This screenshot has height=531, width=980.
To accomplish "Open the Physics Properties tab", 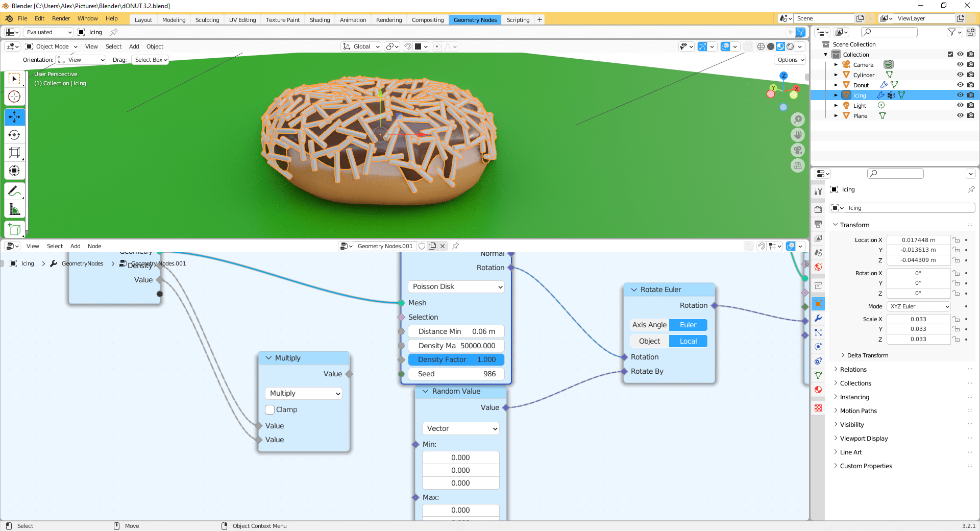I will (818, 346).
